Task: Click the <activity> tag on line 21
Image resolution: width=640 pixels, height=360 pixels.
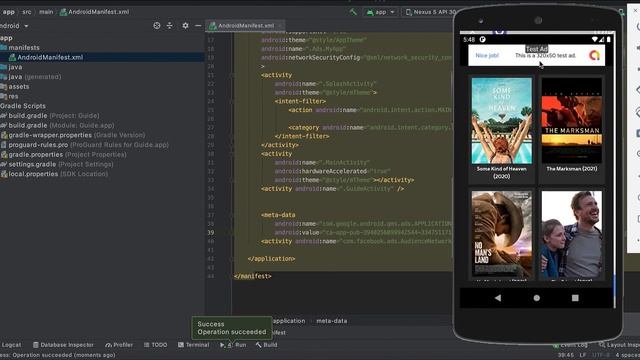Action: [277, 75]
